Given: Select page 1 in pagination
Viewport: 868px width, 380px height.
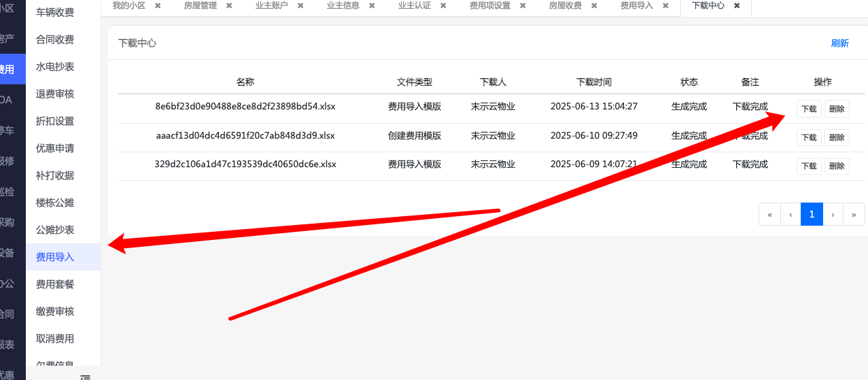Looking at the screenshot, I should [x=812, y=214].
